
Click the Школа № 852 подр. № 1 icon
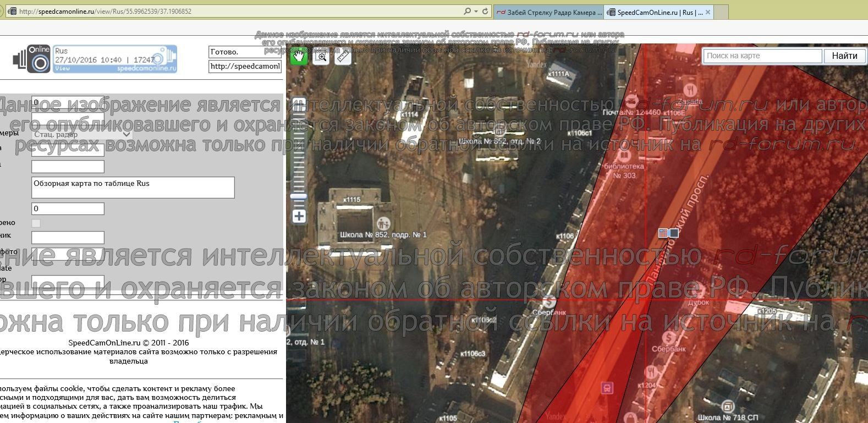(x=383, y=223)
